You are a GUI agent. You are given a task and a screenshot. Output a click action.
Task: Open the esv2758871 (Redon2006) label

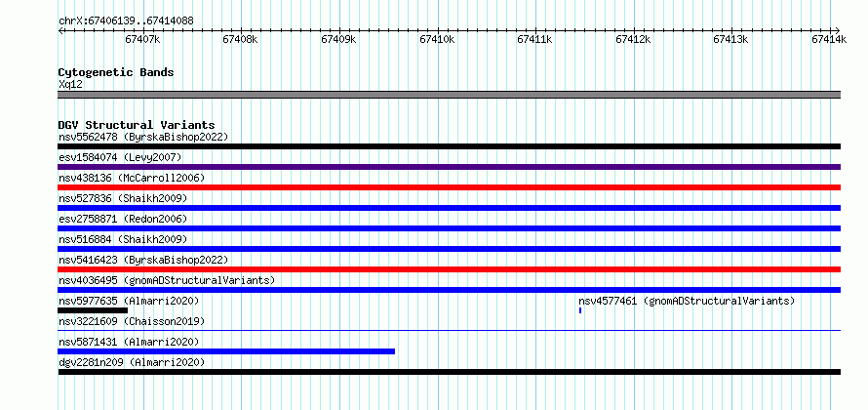[x=123, y=219]
